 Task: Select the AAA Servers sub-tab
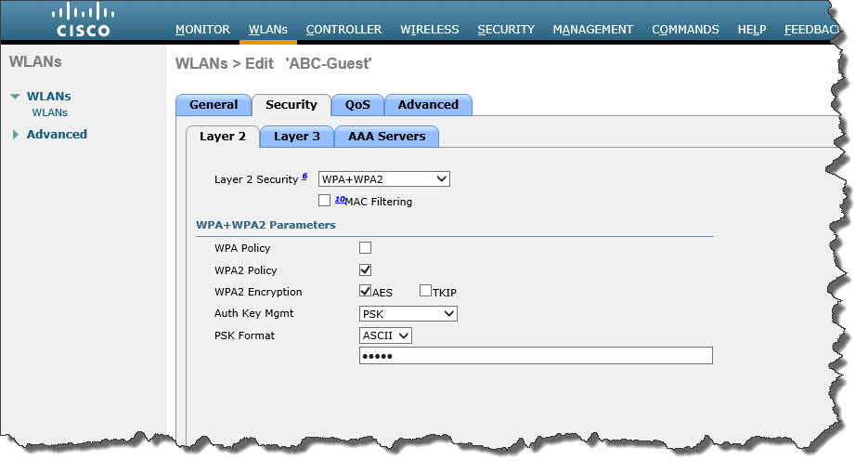click(x=387, y=137)
